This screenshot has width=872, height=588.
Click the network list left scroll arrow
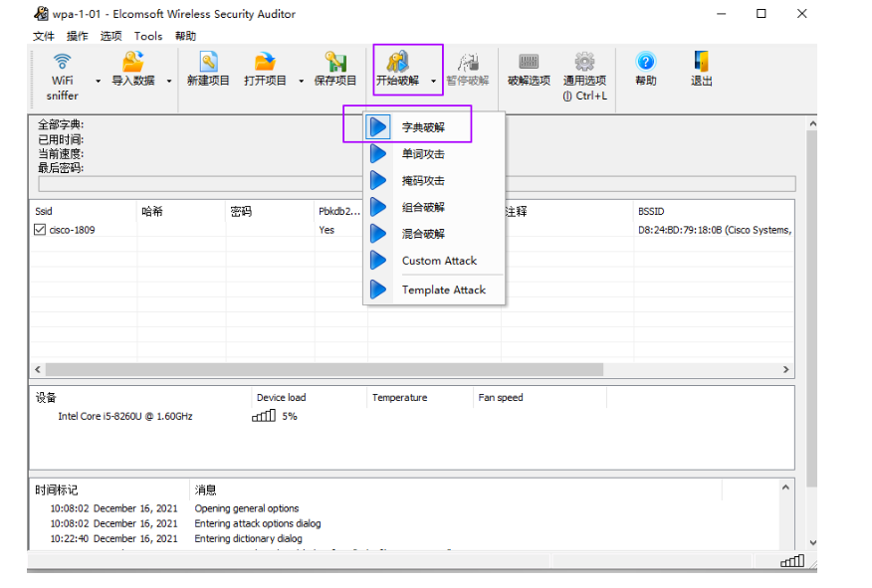(x=37, y=369)
